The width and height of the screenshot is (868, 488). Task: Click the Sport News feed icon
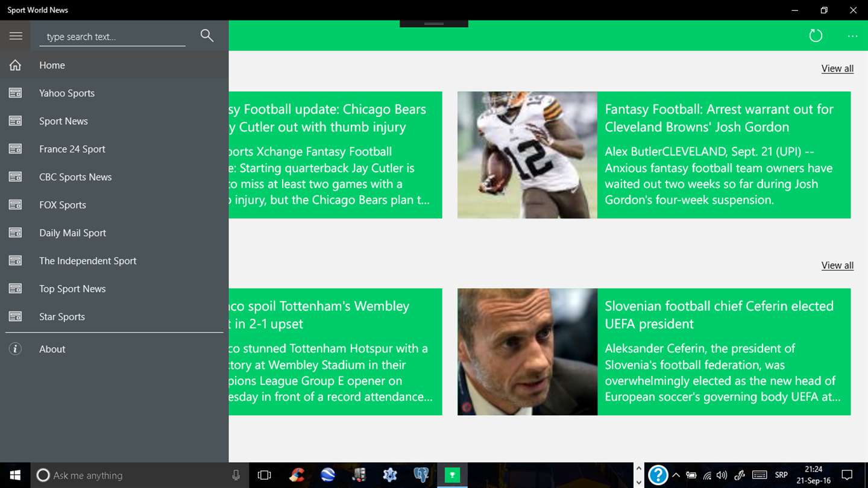tap(15, 121)
